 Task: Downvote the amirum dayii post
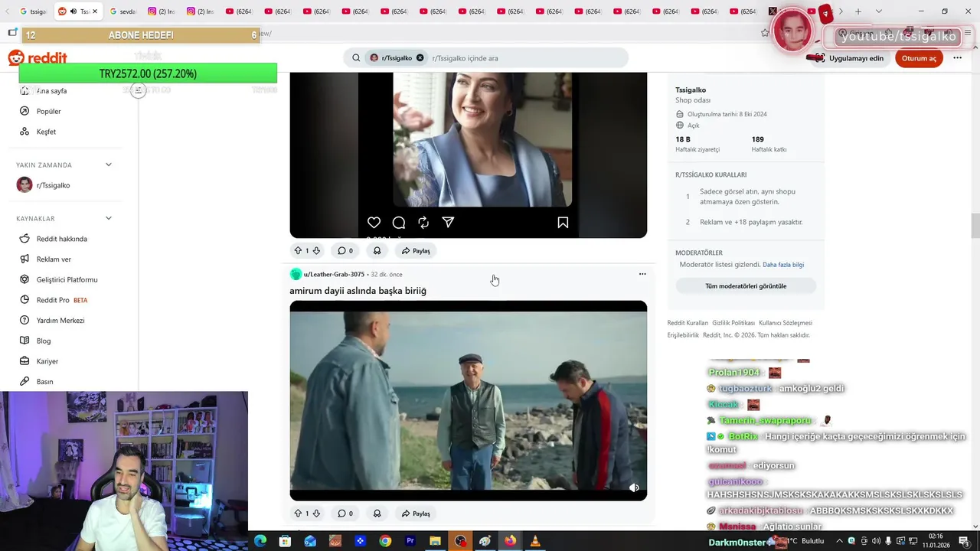click(316, 514)
